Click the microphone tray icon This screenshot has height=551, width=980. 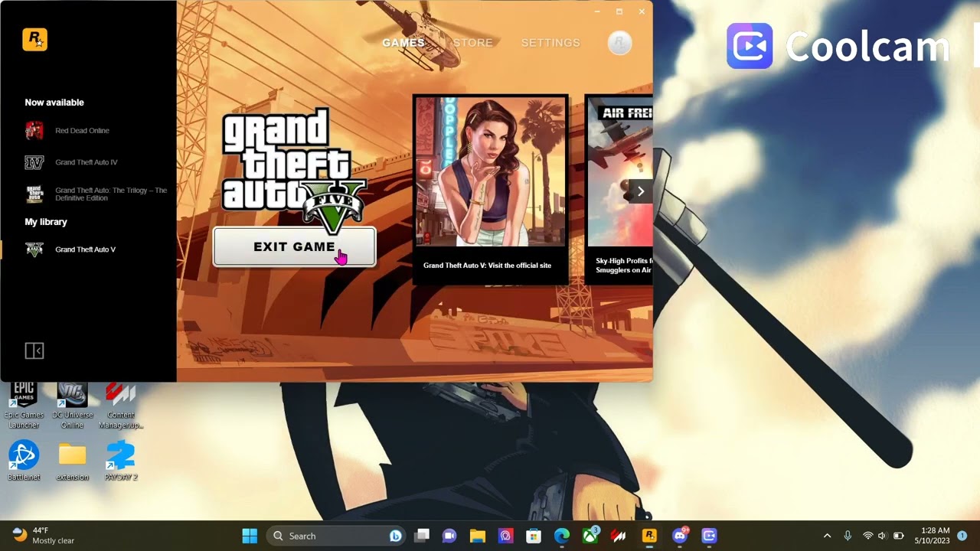tap(848, 536)
